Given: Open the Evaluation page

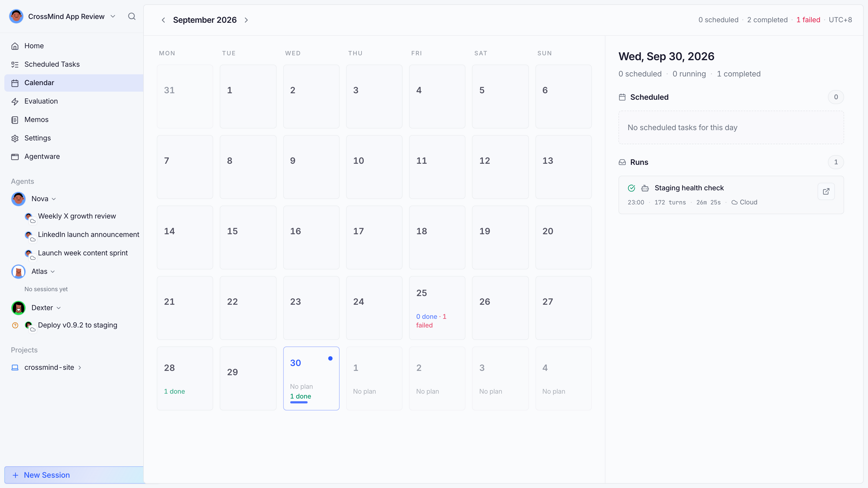Looking at the screenshot, I should pos(74,101).
